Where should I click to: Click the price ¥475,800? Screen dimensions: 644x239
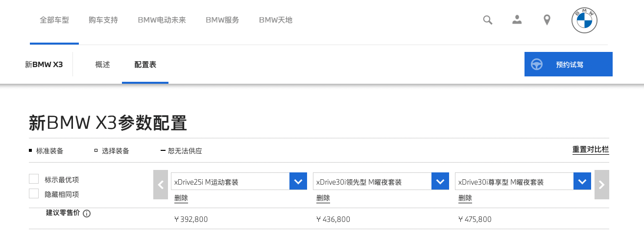pyautogui.click(x=475, y=219)
